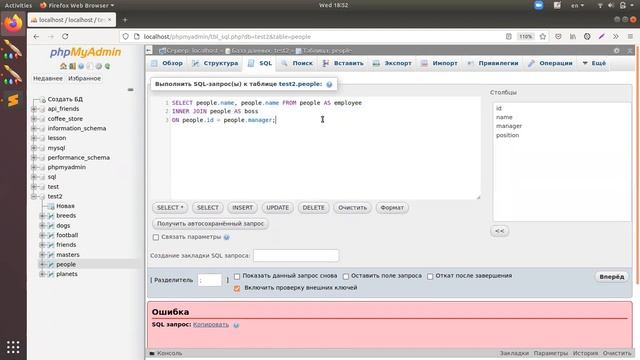Switch to the Обзор tab
The image size is (640, 360).
tap(167, 63)
